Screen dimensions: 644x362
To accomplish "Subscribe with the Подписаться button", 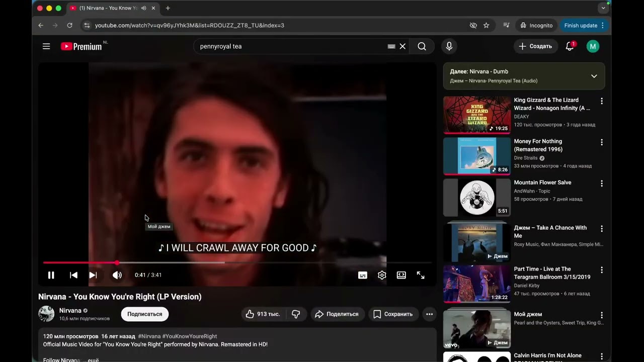I will tap(145, 314).
